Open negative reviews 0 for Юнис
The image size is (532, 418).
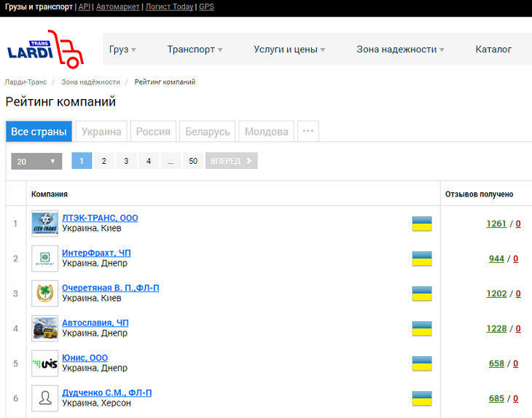click(515, 363)
